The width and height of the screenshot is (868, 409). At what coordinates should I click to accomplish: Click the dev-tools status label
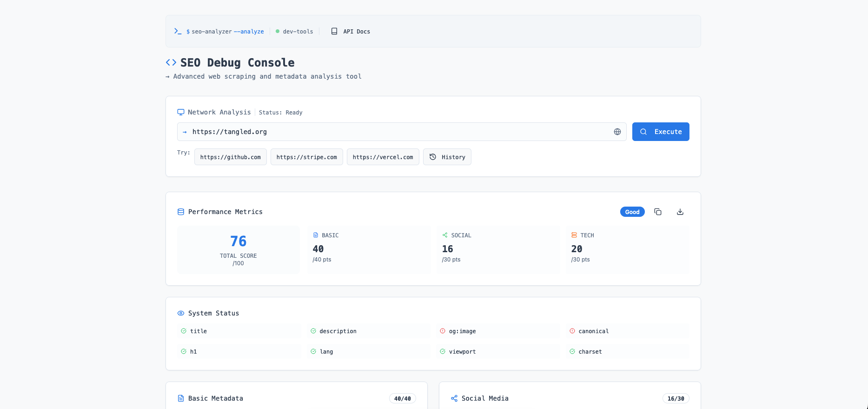[298, 31]
